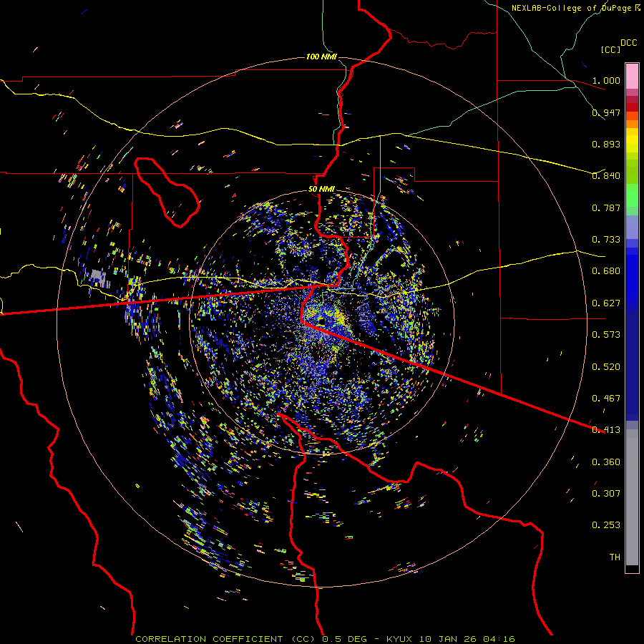Image resolution: width=644 pixels, height=644 pixels.
Task: Select the 0.627 scale value
Action: pyautogui.click(x=606, y=303)
